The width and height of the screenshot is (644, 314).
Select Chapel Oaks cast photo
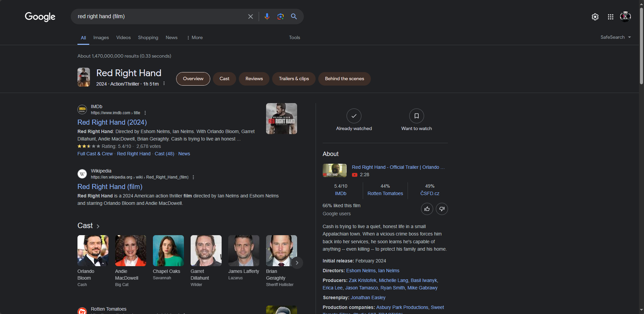[168, 251]
